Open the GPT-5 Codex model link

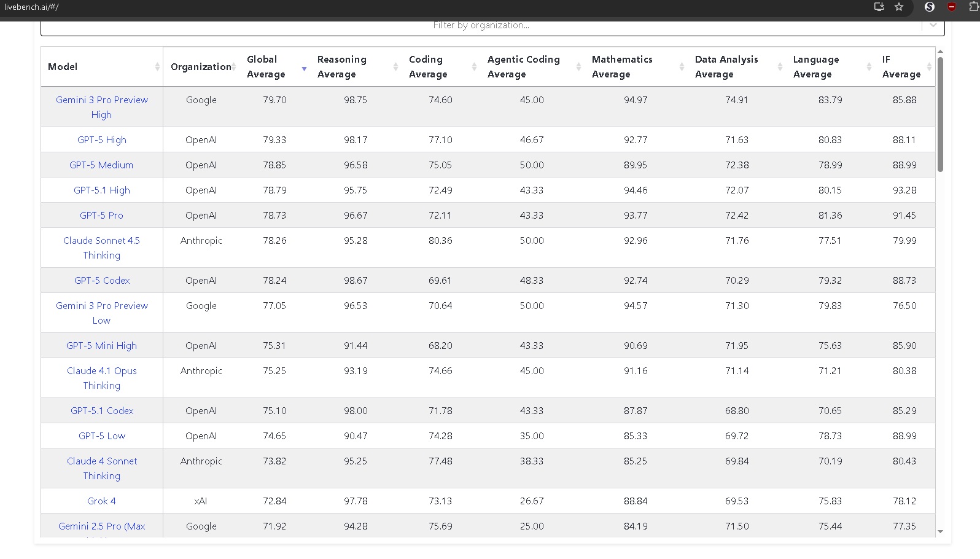[102, 281]
